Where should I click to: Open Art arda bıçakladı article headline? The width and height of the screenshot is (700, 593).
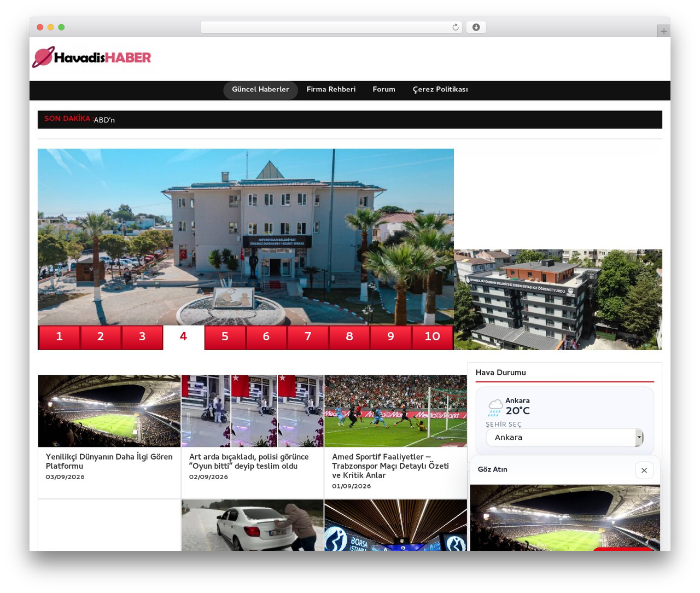click(249, 462)
